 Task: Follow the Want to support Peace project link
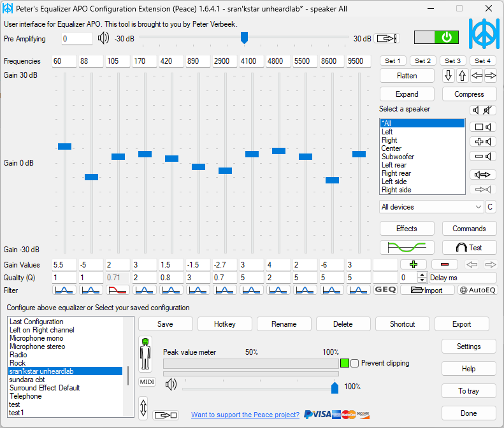[245, 415]
